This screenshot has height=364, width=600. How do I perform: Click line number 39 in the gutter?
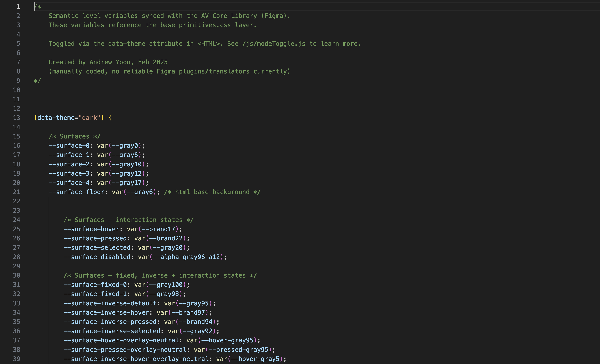point(17,359)
